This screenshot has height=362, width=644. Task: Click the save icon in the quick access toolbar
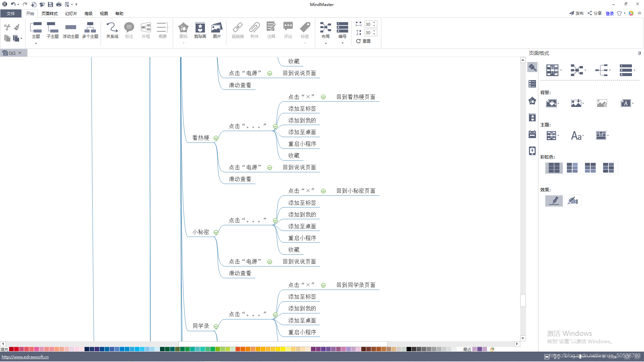[50, 4]
